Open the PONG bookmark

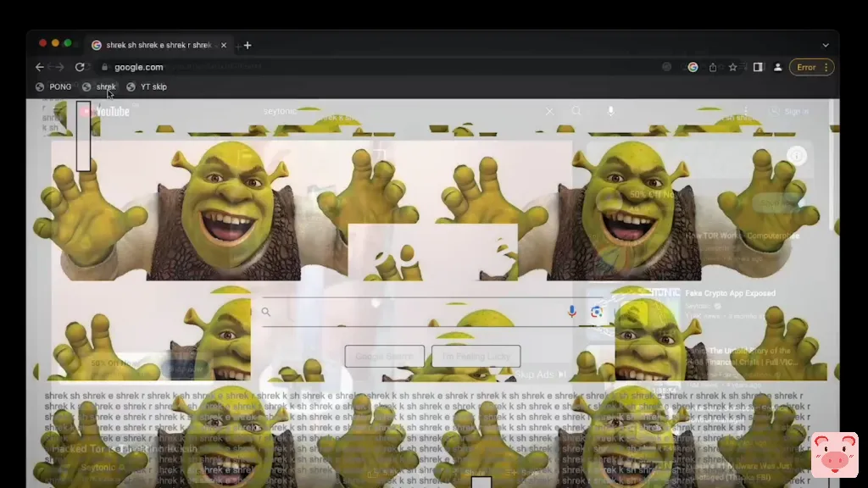pos(53,87)
